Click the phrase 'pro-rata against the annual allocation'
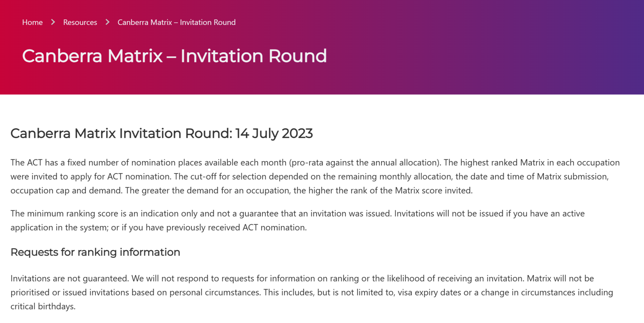The width and height of the screenshot is (644, 323). 363,163
